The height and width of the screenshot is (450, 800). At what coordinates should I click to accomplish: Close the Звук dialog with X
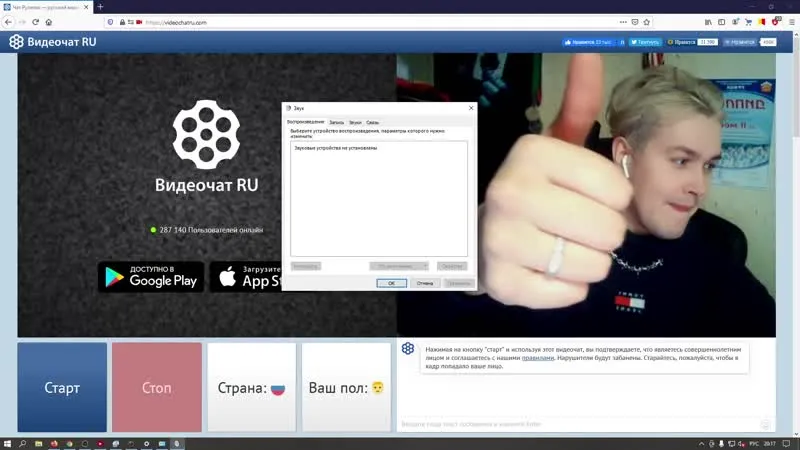tap(471, 108)
